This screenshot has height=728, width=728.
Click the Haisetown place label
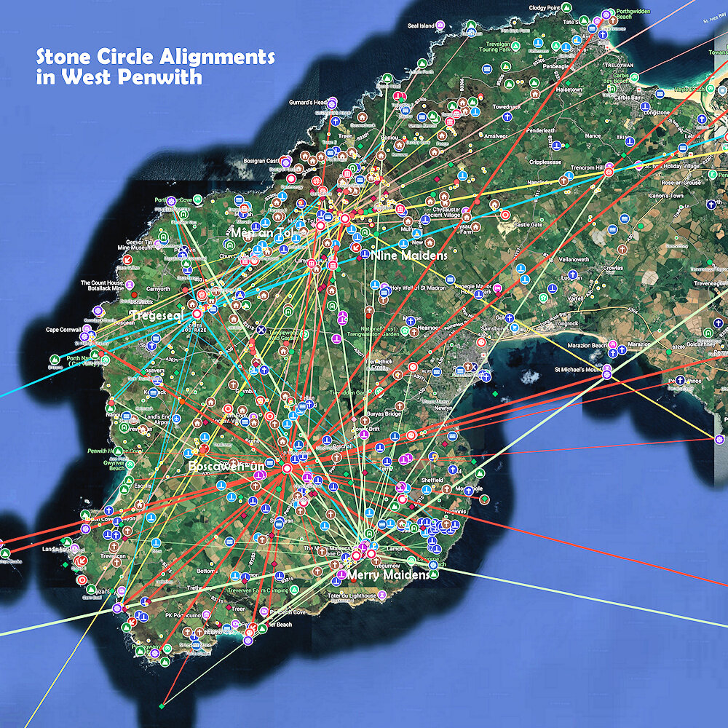coord(569,89)
